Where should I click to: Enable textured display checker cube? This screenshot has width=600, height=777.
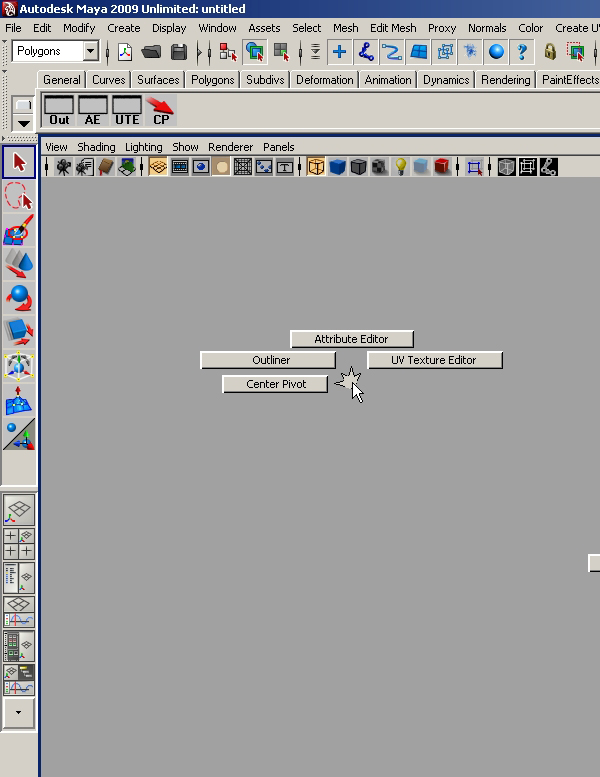pos(380,167)
